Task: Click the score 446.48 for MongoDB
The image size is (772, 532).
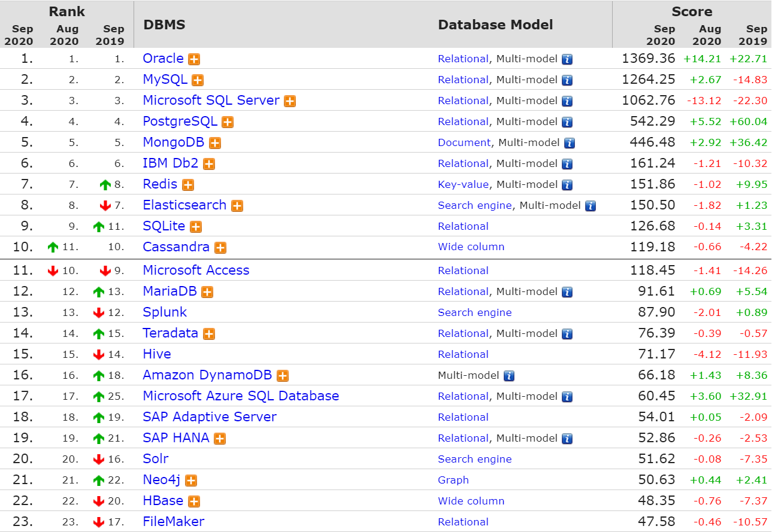Action: [x=653, y=142]
